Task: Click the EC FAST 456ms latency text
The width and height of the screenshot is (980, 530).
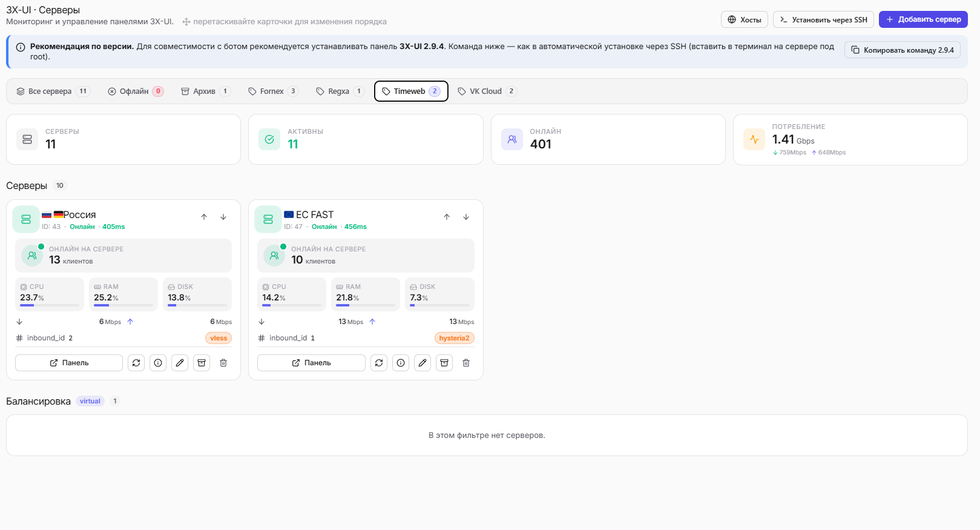Action: click(x=355, y=227)
